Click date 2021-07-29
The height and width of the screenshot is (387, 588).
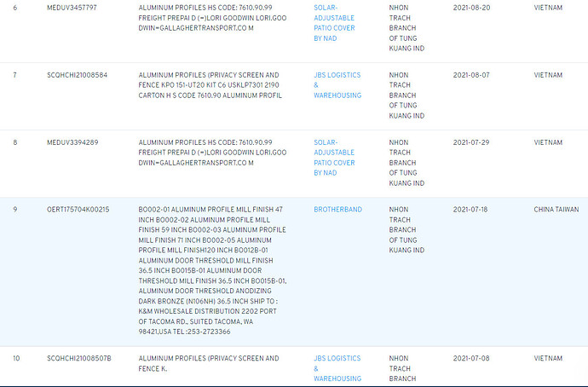point(471,142)
